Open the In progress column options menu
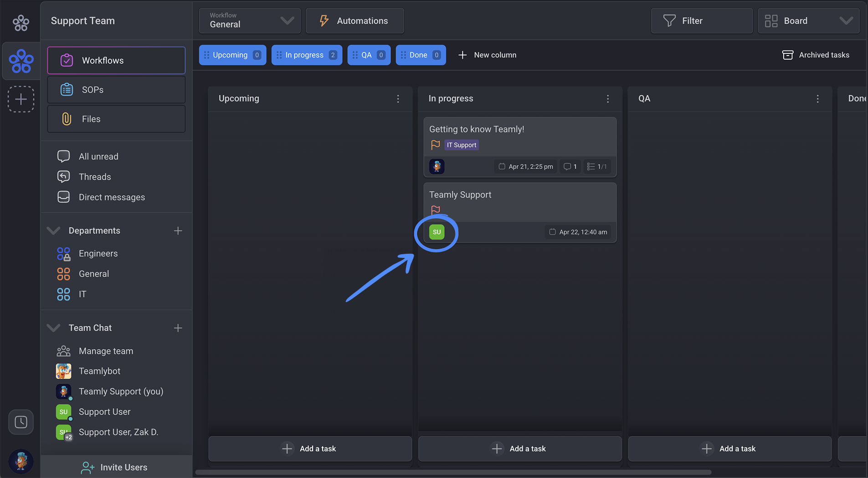The width and height of the screenshot is (868, 478). pyautogui.click(x=608, y=99)
